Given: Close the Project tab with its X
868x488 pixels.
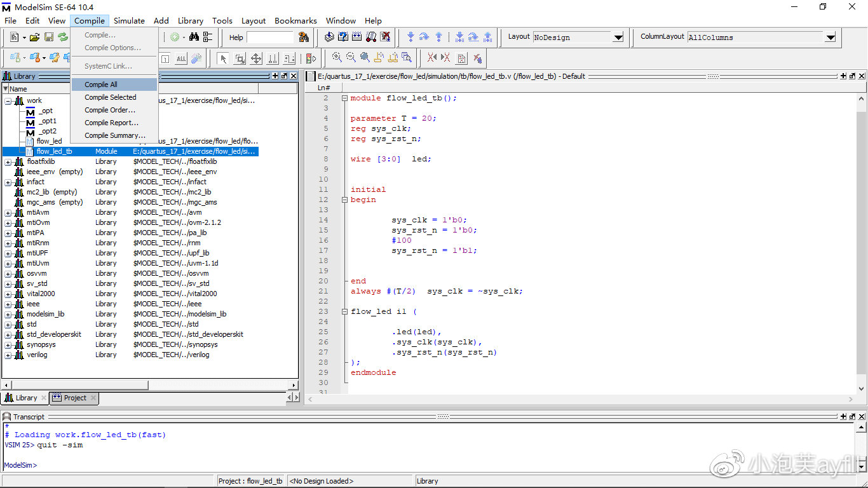Looking at the screenshot, I should [93, 398].
